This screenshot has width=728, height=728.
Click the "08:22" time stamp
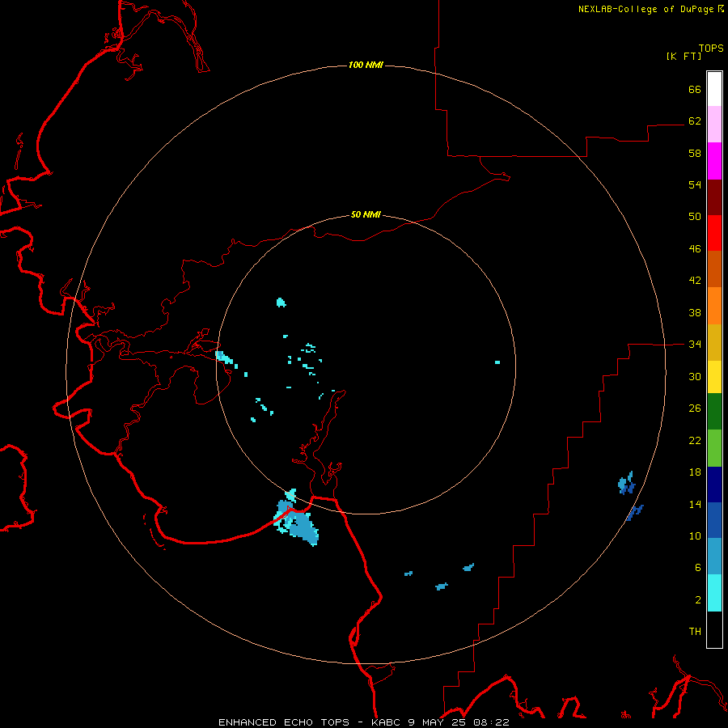[491, 722]
